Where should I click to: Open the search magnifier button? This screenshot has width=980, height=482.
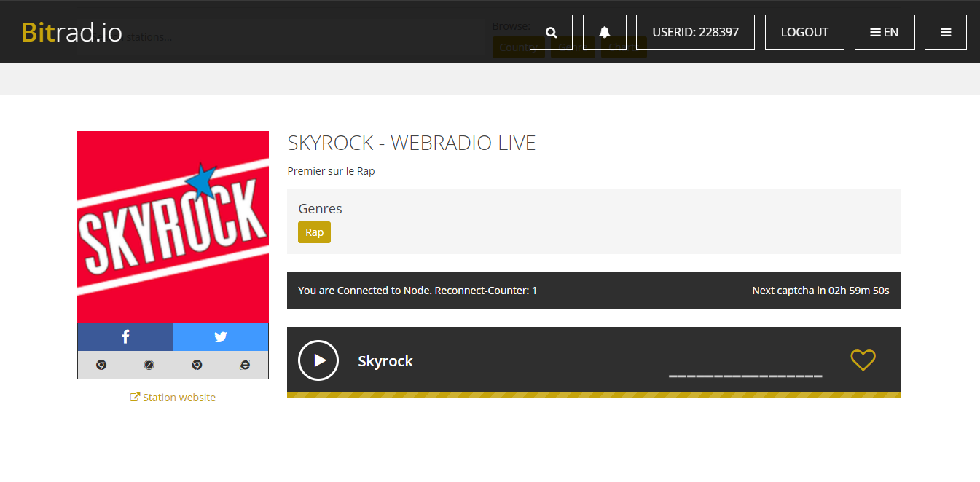551,32
